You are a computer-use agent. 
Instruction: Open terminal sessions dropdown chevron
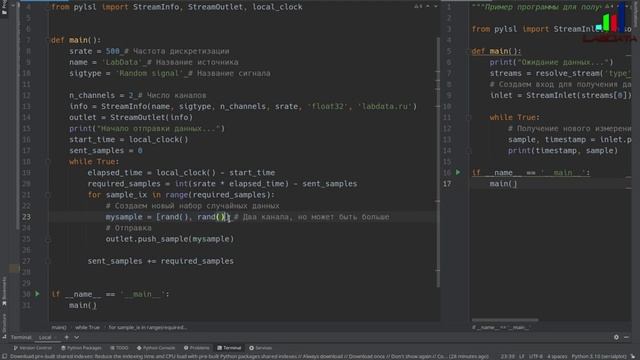76,338
